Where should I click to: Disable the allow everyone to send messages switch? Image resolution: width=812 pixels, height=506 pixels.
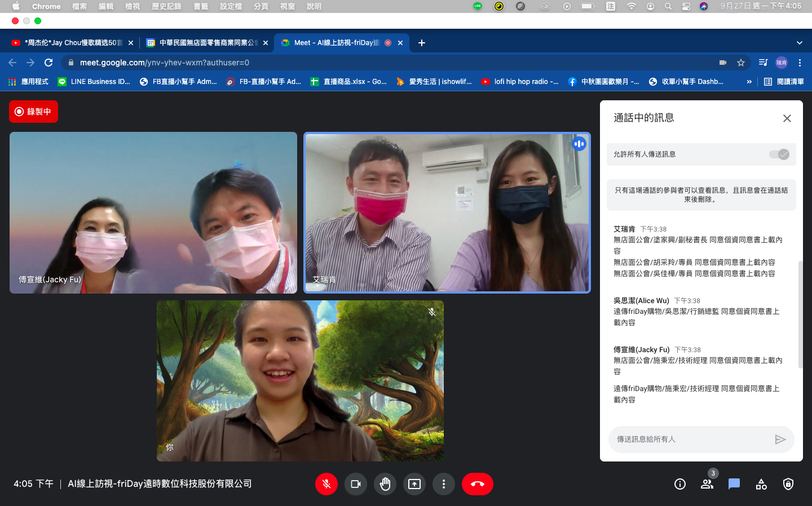779,154
